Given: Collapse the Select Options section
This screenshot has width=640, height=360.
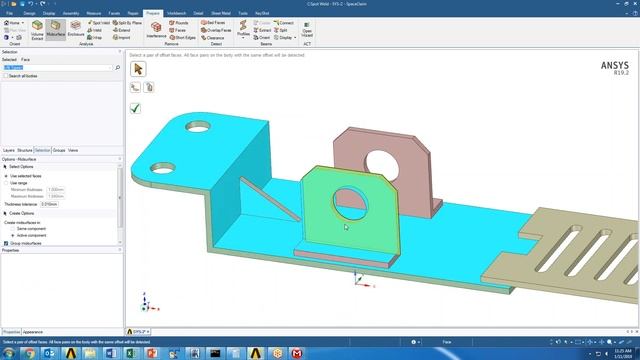Looking at the screenshot, I should pos(5,167).
